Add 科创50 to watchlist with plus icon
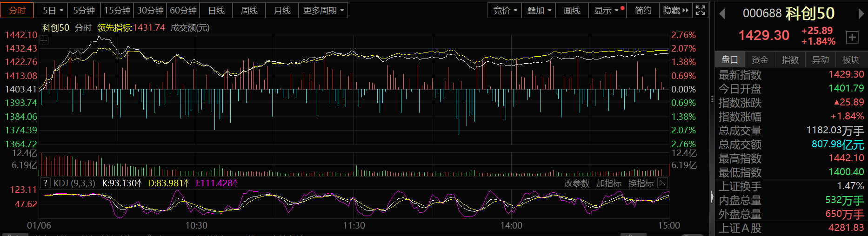The width and height of the screenshot is (868, 236). click(x=852, y=37)
